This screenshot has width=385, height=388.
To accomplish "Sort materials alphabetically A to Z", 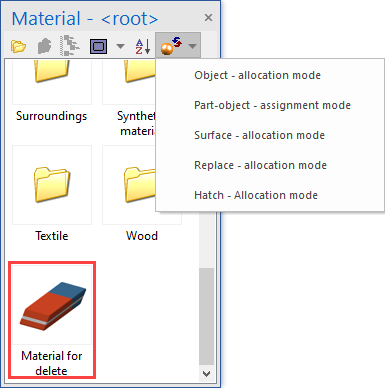I will click(143, 46).
